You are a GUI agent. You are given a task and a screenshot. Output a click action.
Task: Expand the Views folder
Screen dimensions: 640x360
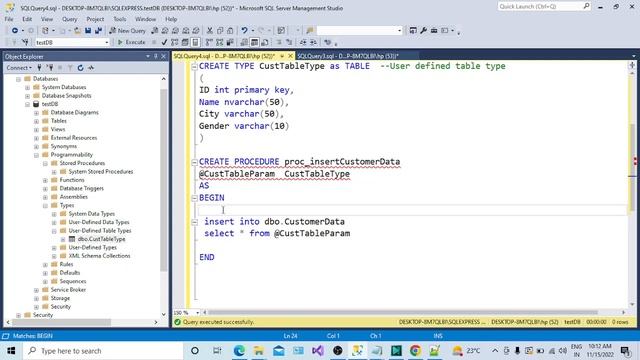[x=36, y=129]
